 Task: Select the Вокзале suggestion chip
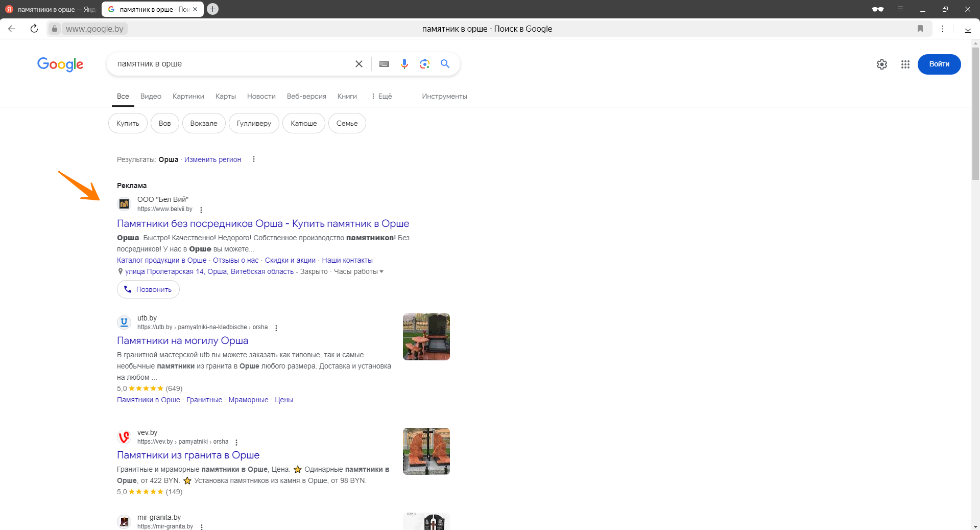204,123
